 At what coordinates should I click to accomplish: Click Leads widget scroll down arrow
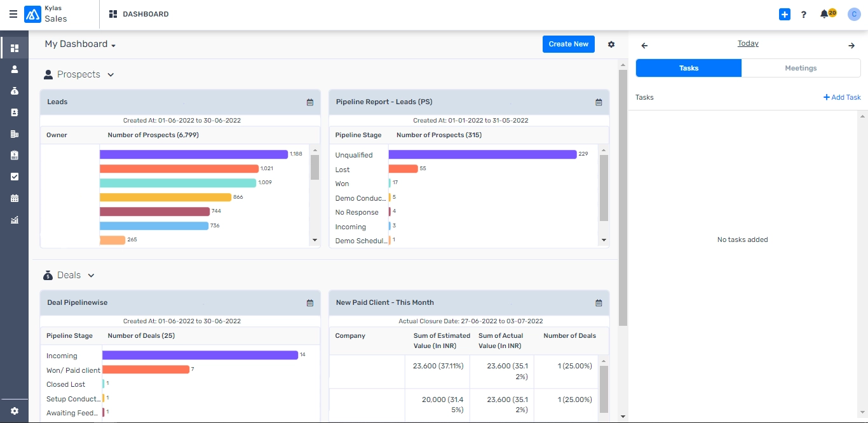[x=315, y=240]
